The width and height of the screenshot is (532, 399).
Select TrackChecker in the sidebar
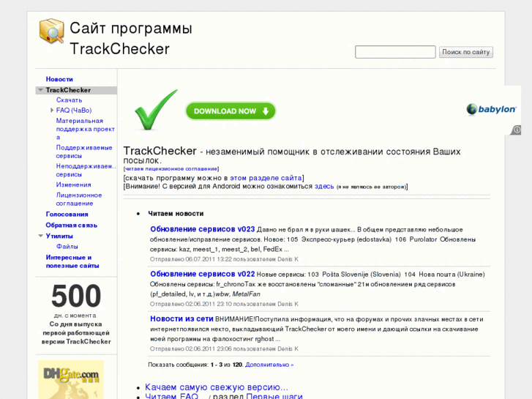point(68,90)
